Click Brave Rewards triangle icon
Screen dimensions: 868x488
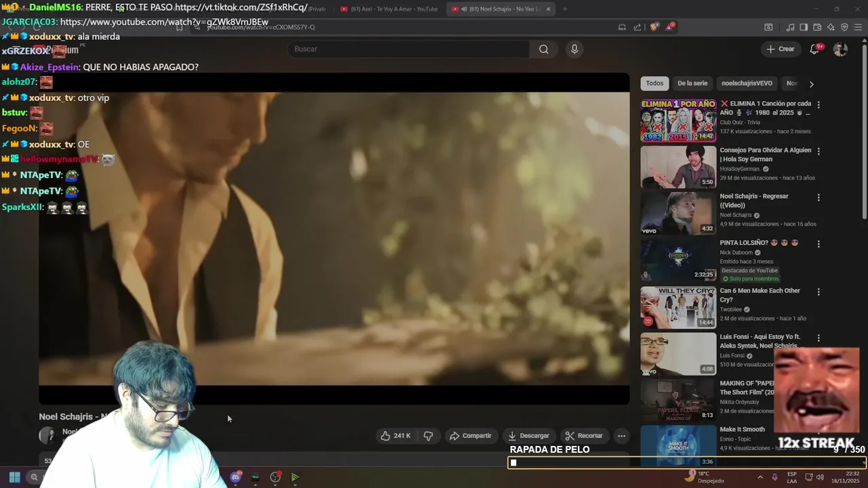click(670, 27)
